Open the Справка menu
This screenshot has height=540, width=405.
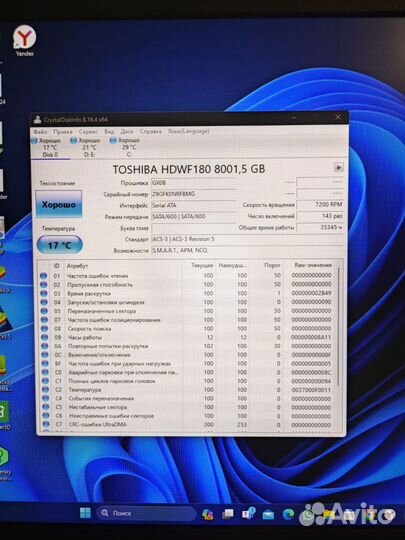point(150,131)
